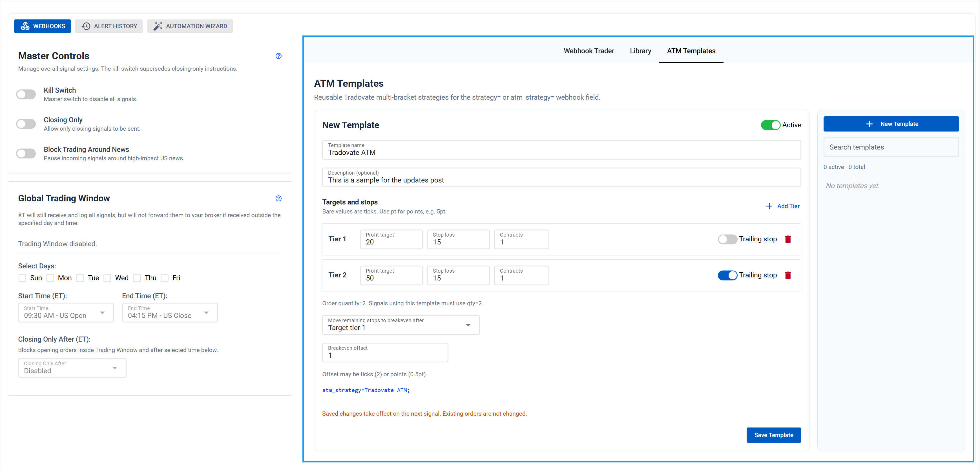The width and height of the screenshot is (980, 472).
Task: Check the Wed day checkbox
Action: tap(107, 278)
